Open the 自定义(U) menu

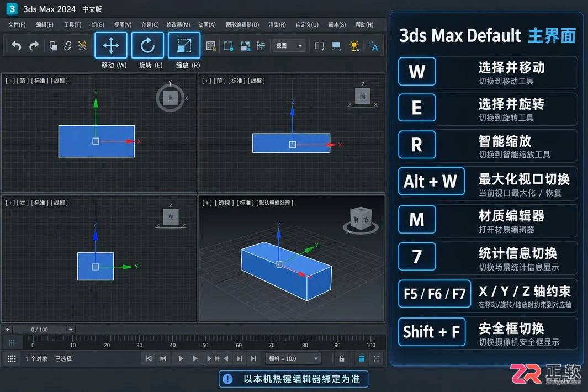pos(307,24)
